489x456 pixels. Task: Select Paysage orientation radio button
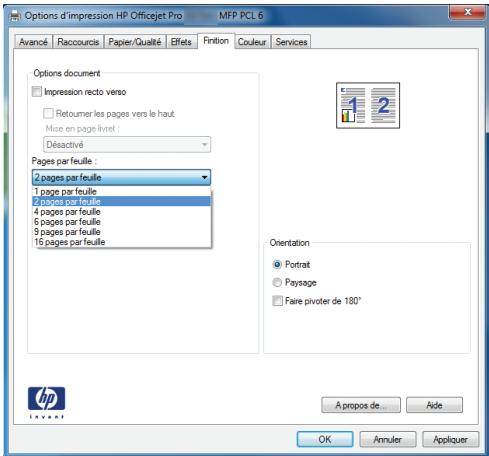tap(277, 283)
